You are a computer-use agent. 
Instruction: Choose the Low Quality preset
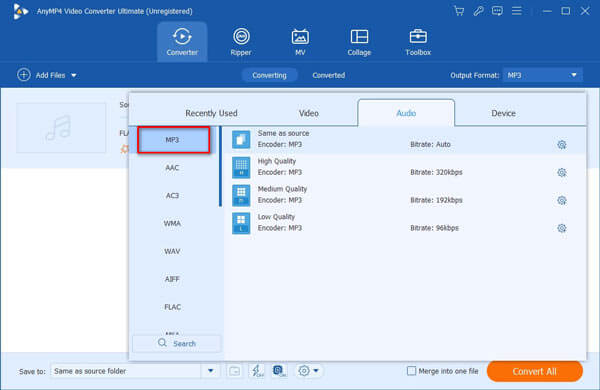click(x=406, y=223)
